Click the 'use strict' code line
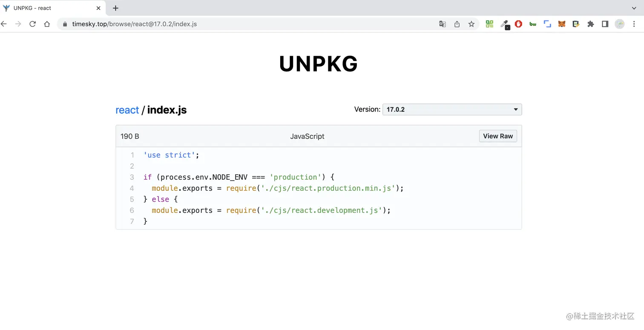This screenshot has width=644, height=330. click(171, 155)
